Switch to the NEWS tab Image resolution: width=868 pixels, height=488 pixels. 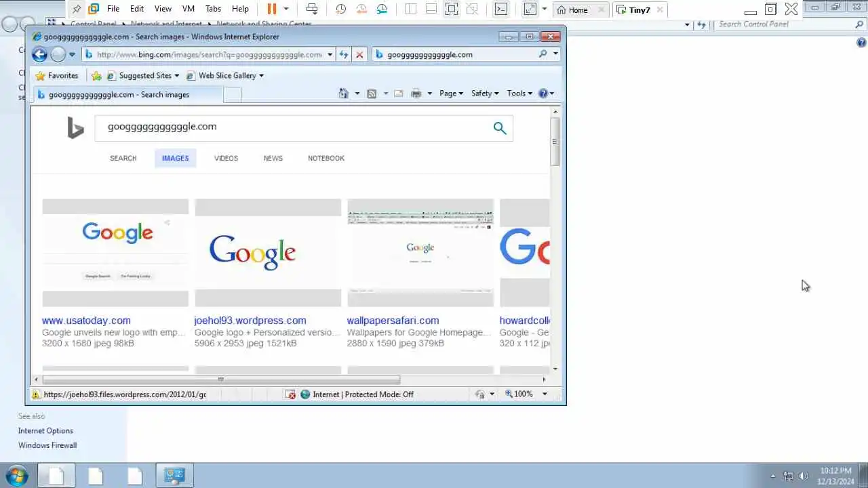[273, 158]
